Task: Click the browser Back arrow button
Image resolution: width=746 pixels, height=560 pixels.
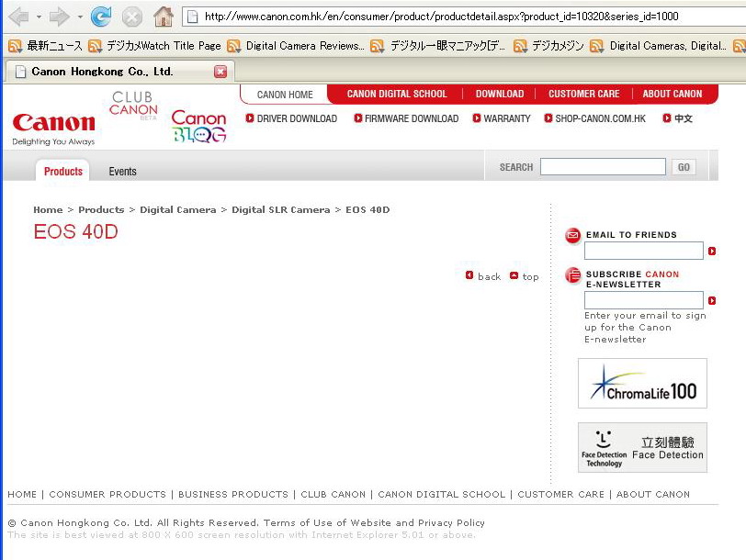Action: pos(19,17)
